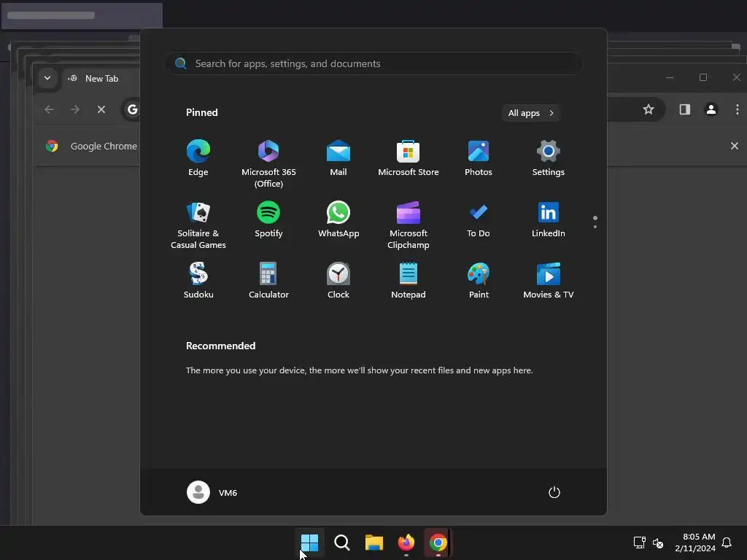Open the Mail app
The height and width of the screenshot is (560, 747).
point(338,158)
